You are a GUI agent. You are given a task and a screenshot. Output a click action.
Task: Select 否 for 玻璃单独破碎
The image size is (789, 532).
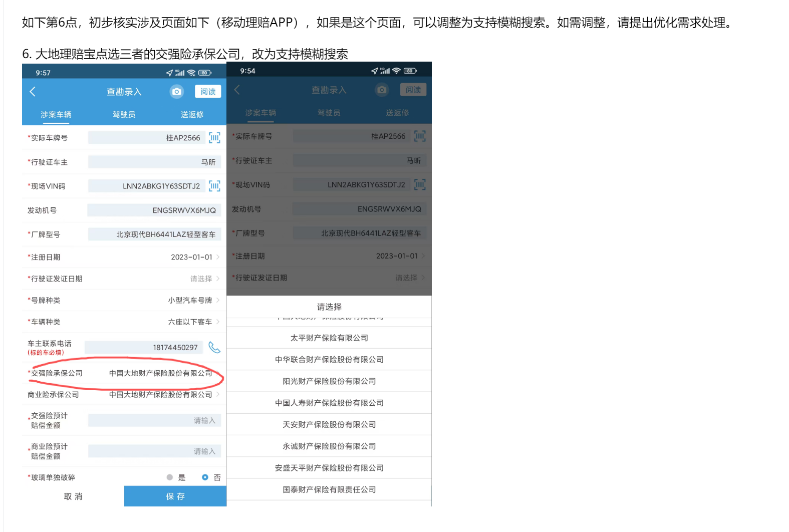click(205, 477)
